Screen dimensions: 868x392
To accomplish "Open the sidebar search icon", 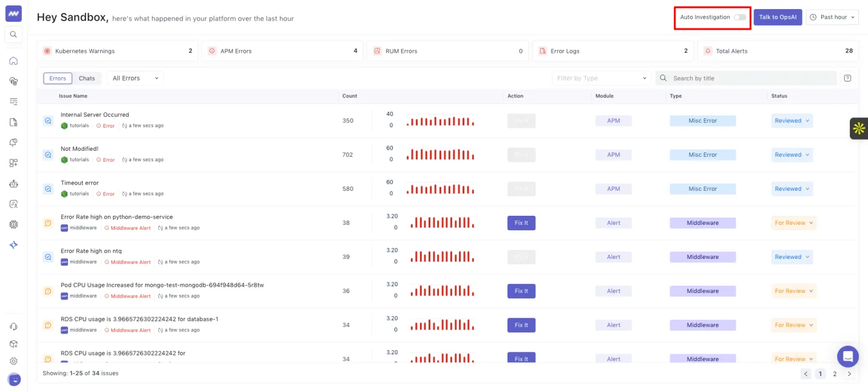I will pyautogui.click(x=13, y=35).
